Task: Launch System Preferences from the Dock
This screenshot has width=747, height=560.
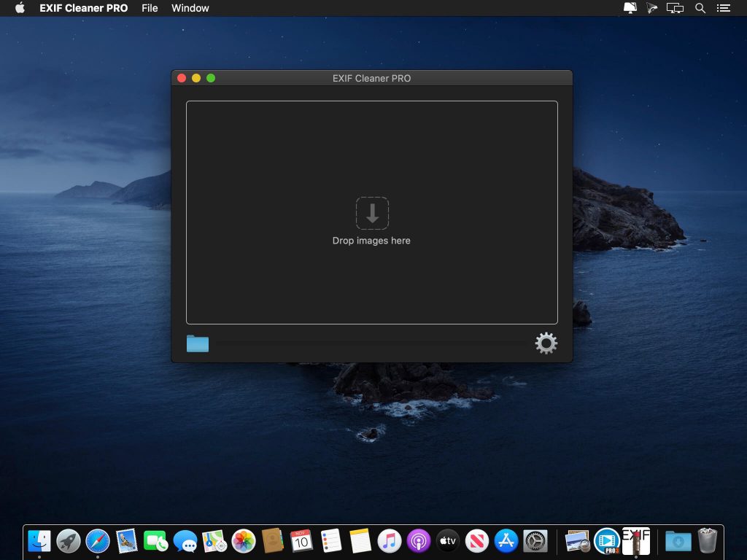Action: pos(535,540)
